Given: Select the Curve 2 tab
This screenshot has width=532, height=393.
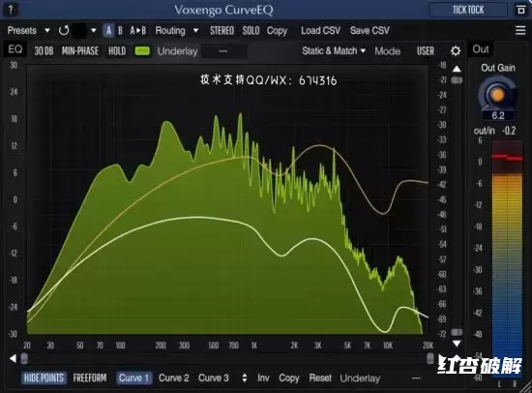Looking at the screenshot, I should coord(174,378).
